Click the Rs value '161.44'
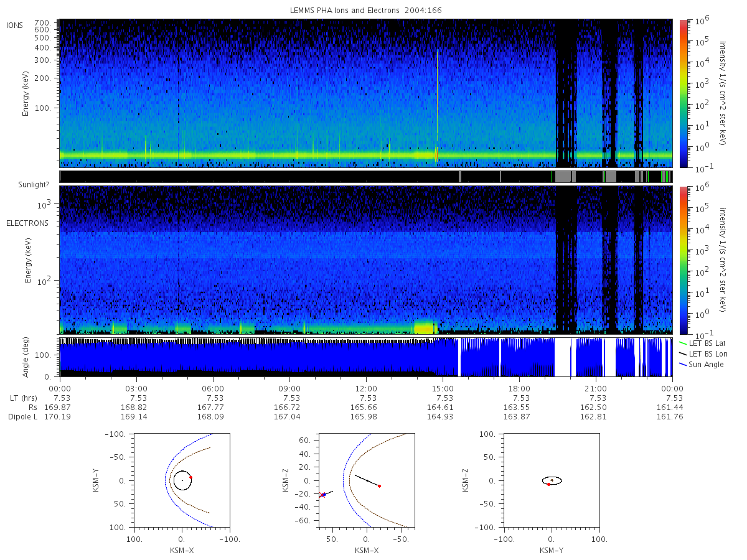Screen dimensions: 747x560 coord(671,408)
